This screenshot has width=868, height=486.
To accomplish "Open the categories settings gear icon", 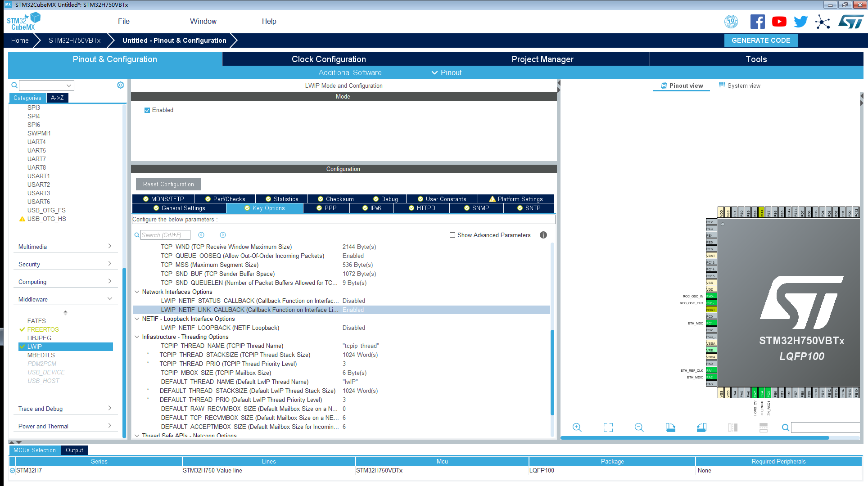I will coord(121,85).
